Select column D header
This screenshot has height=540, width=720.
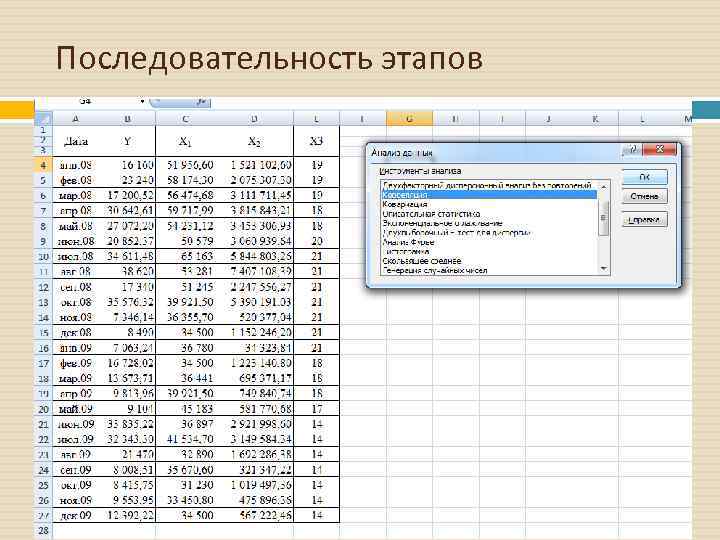tap(254, 119)
